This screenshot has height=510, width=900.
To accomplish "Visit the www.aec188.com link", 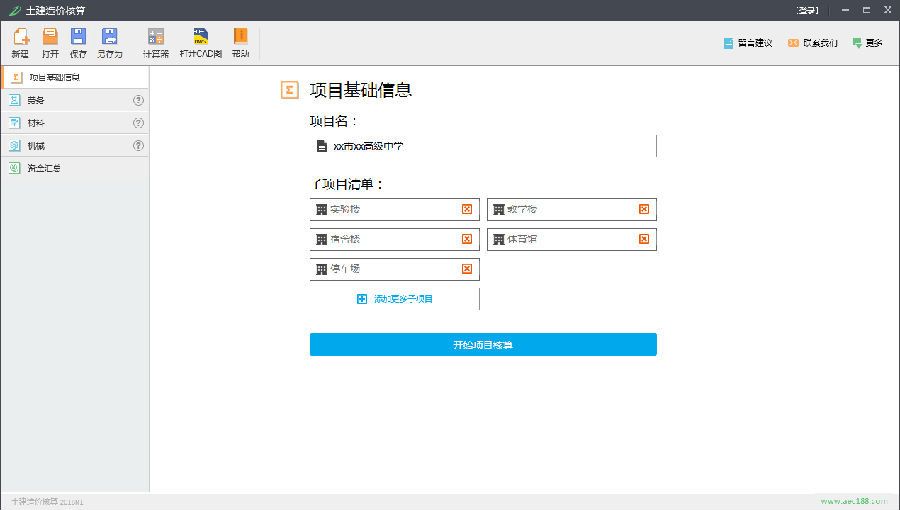I will pos(854,501).
